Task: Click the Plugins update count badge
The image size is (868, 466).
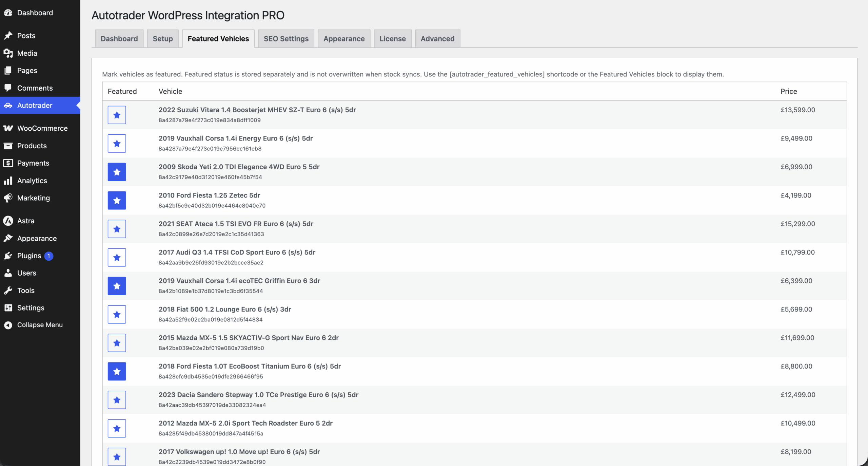Action: click(49, 256)
